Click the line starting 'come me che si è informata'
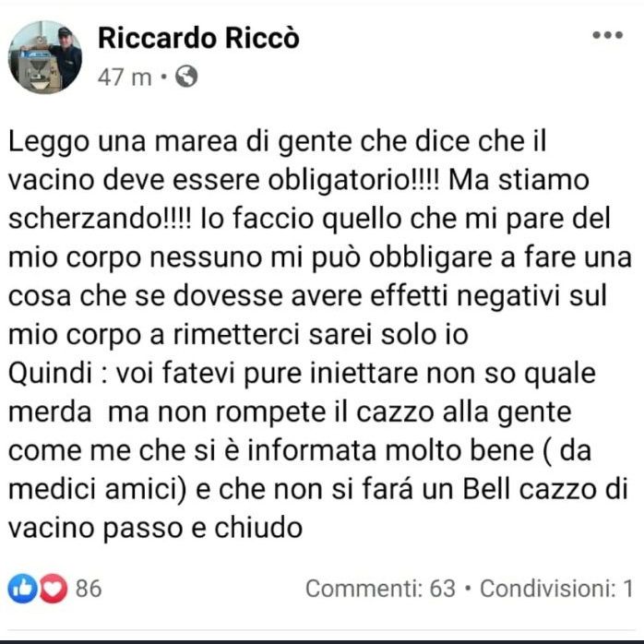Image resolution: width=644 pixels, height=644 pixels. [x=300, y=451]
